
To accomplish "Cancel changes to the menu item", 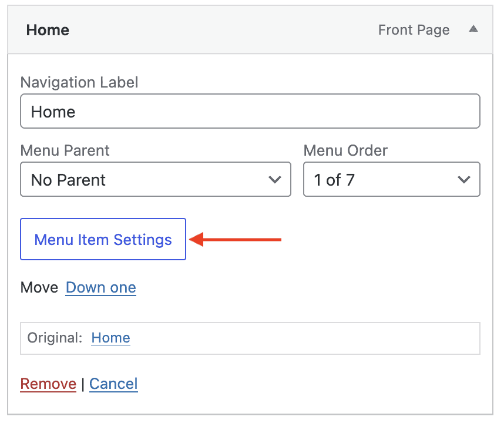I will 113,384.
